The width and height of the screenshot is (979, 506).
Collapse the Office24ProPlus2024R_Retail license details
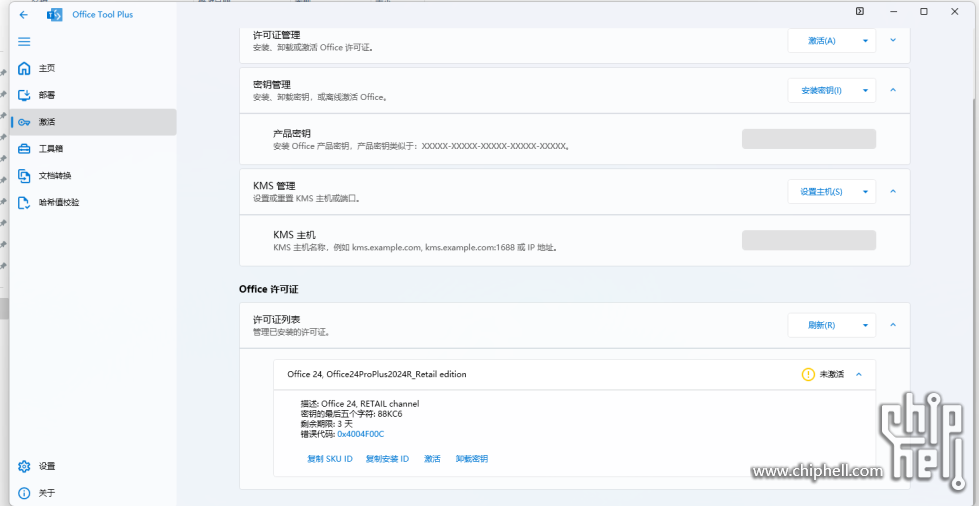tap(858, 374)
